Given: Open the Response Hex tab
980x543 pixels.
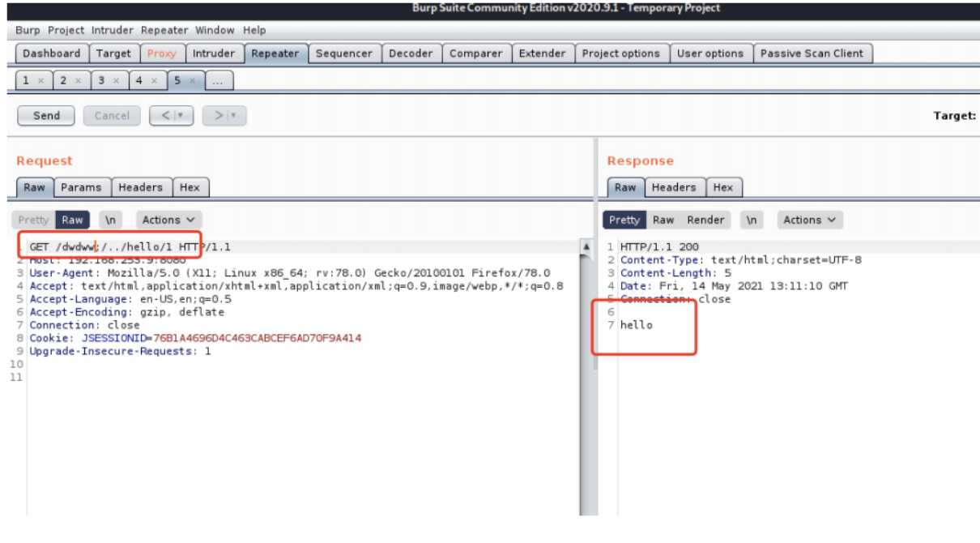Looking at the screenshot, I should click(x=723, y=187).
